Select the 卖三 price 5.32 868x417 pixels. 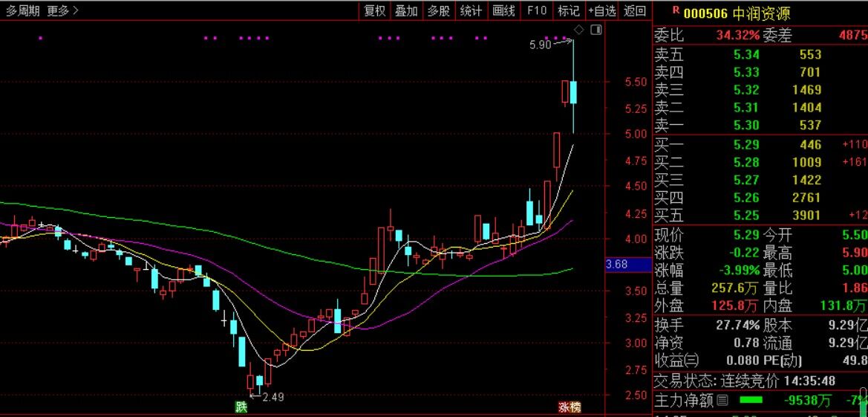click(x=746, y=90)
